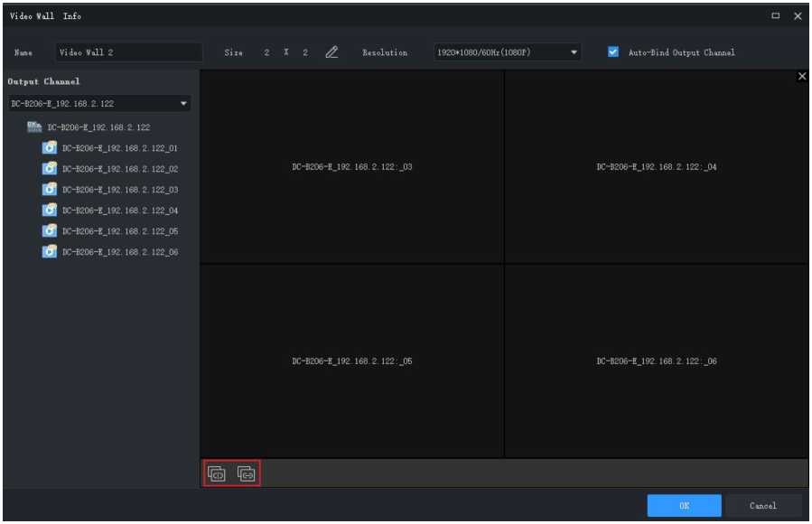The image size is (812, 524).
Task: Select output channel ending in _04 in tree
Action: pyautogui.click(x=119, y=211)
